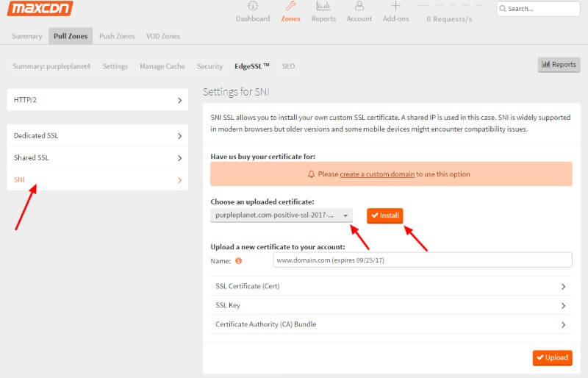Click the Add-ons plus icon
Image resolution: width=588 pixels, height=378 pixels.
[x=395, y=7]
